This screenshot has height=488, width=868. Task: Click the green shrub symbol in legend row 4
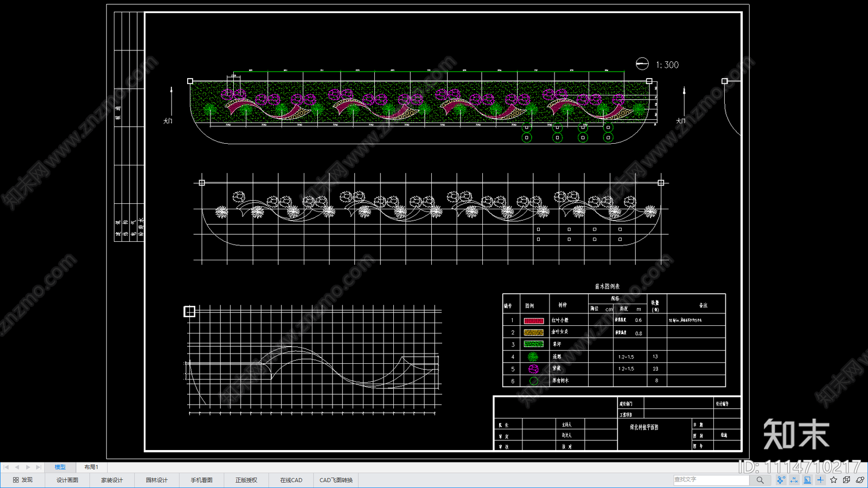[533, 356]
